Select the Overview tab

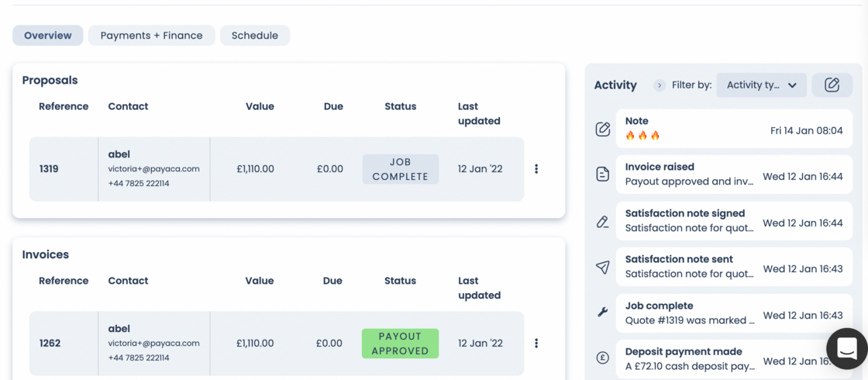pyautogui.click(x=48, y=36)
